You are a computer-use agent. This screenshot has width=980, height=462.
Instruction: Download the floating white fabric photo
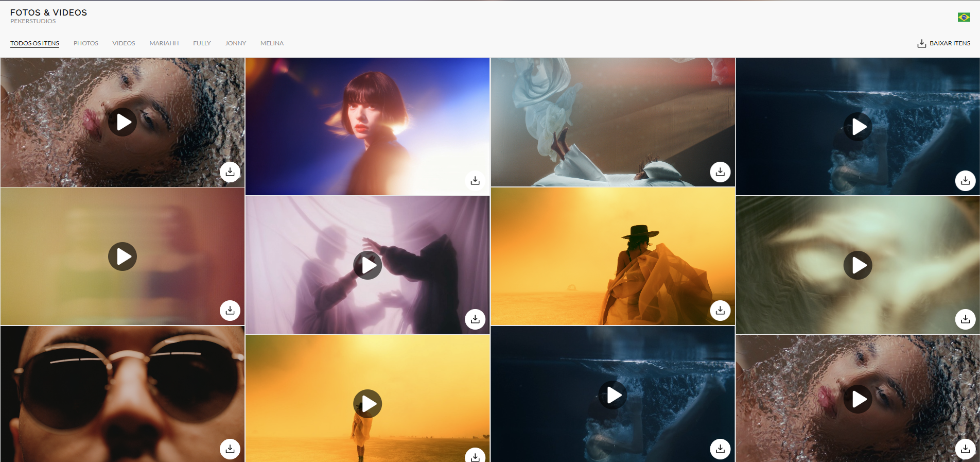click(x=720, y=172)
